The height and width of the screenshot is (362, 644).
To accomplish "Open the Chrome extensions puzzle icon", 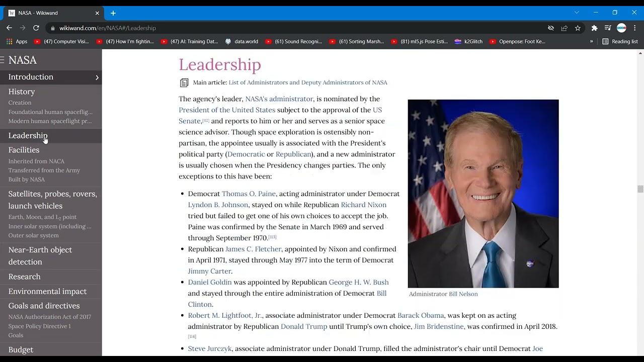I will [x=594, y=28].
